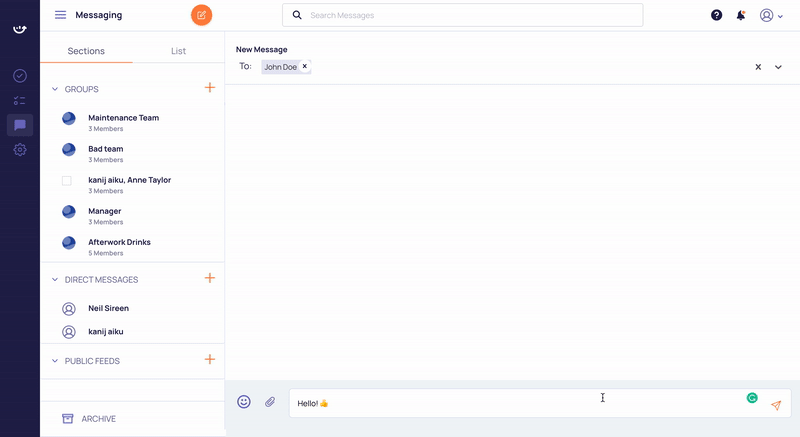Click the New Message heading

coord(261,49)
